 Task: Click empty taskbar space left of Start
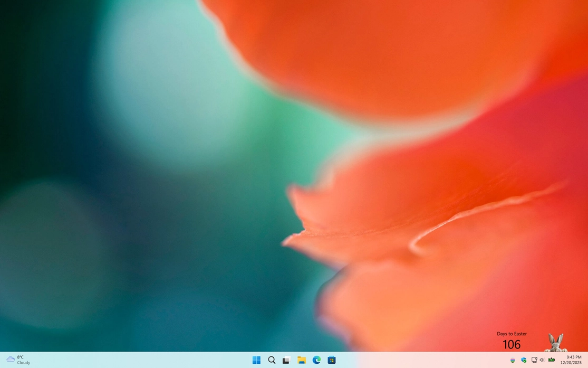point(158,360)
